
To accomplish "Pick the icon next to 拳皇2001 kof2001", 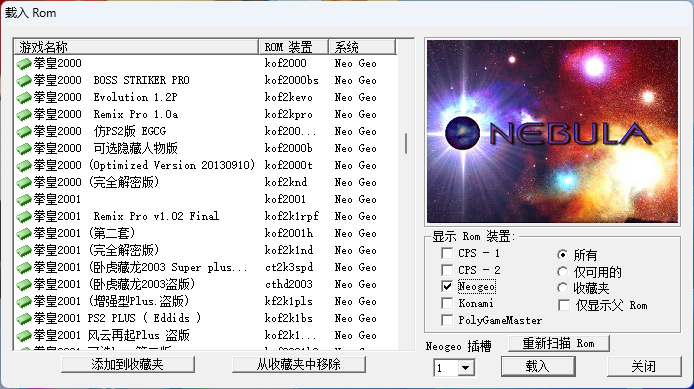I will click(x=24, y=200).
